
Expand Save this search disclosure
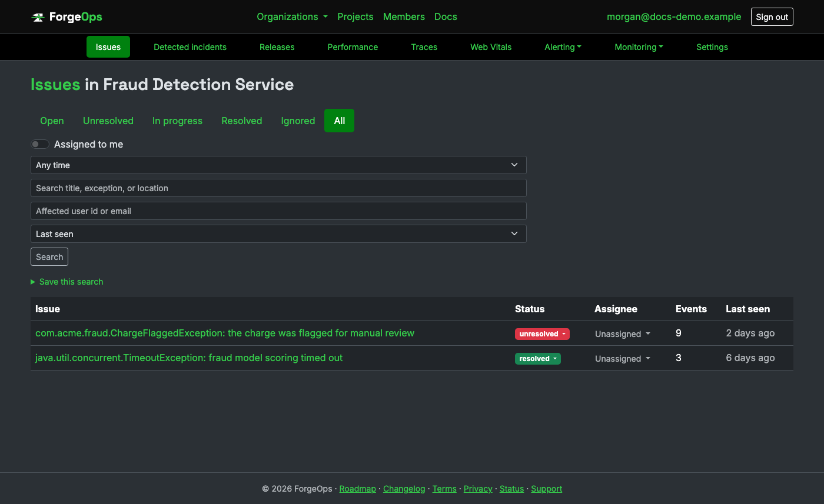(x=67, y=282)
